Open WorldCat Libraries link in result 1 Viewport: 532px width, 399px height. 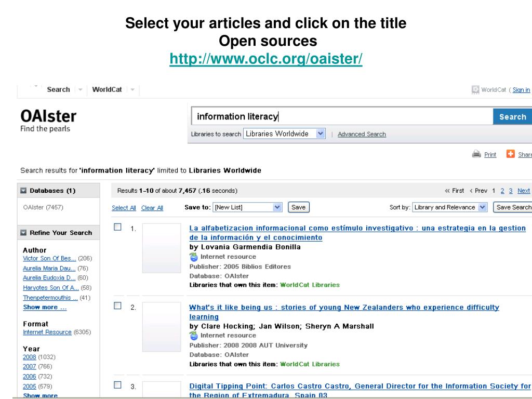point(310,285)
